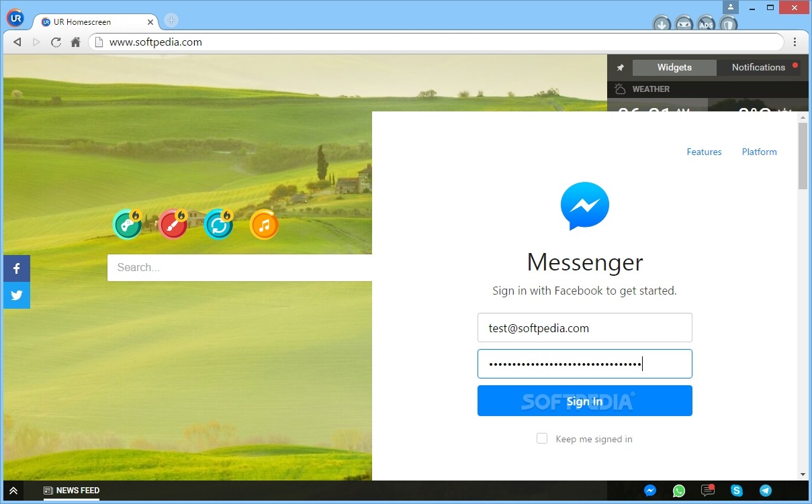Viewport: 812px width, 504px height.
Task: Reload the current page
Action: [56, 42]
